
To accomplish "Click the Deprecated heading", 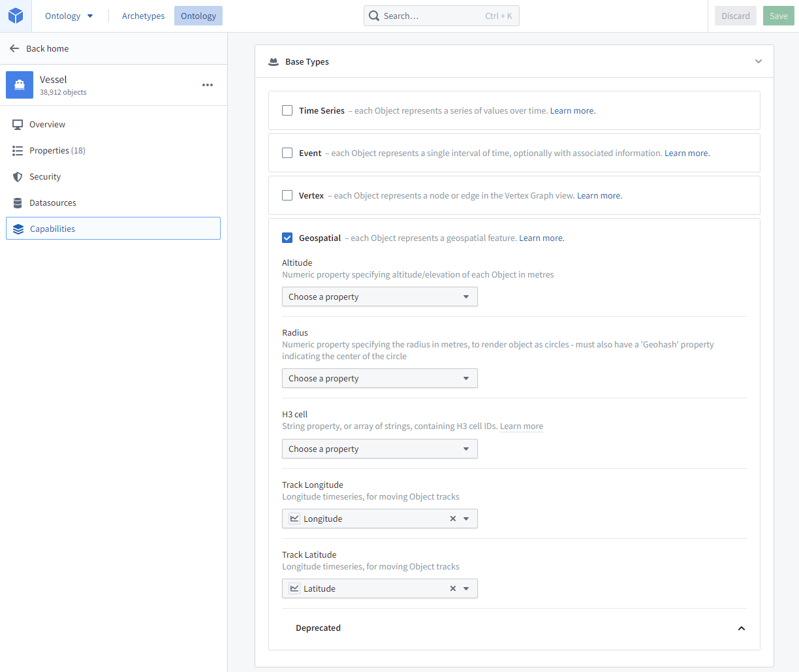I will pyautogui.click(x=318, y=628).
